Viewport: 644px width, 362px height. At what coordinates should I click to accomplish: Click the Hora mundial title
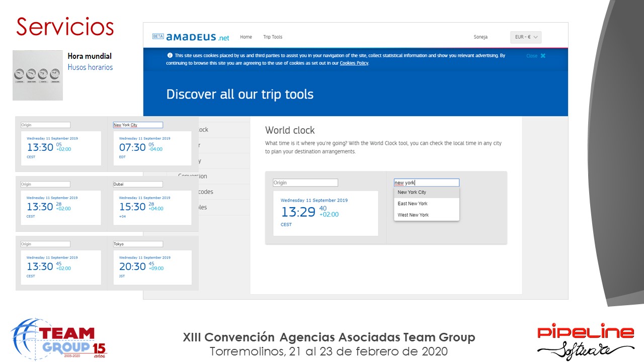90,56
